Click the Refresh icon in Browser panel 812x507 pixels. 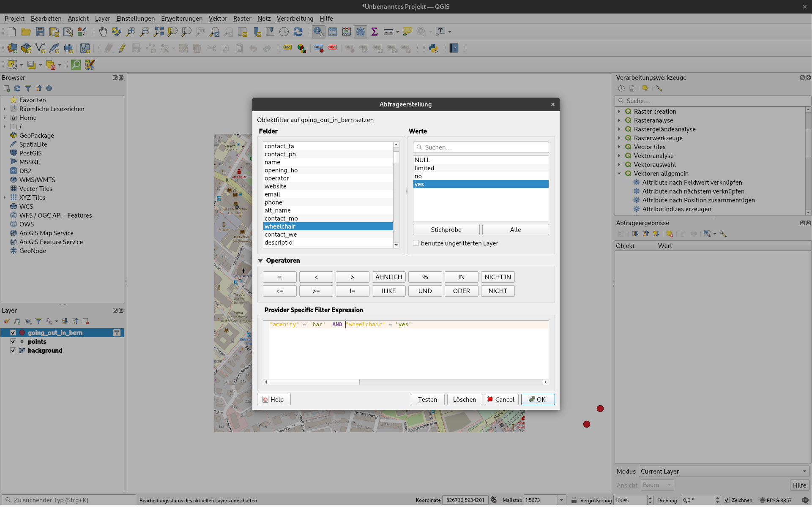[17, 88]
